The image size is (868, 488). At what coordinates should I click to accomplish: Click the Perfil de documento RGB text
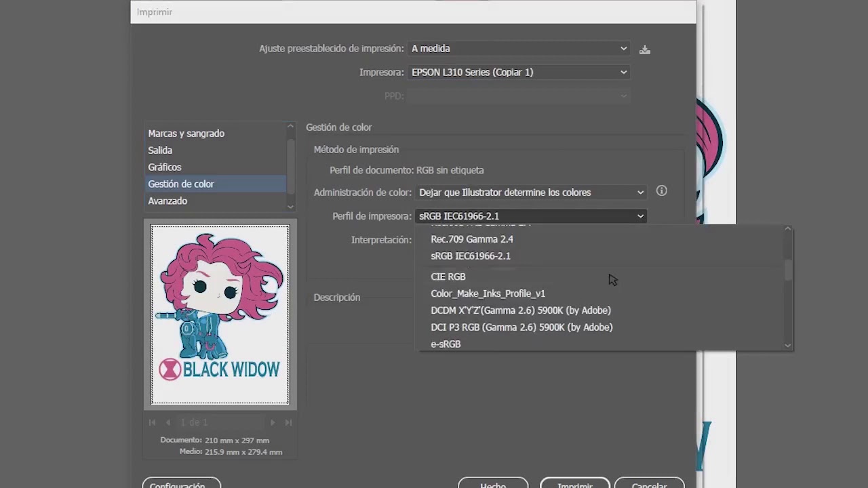click(x=407, y=171)
